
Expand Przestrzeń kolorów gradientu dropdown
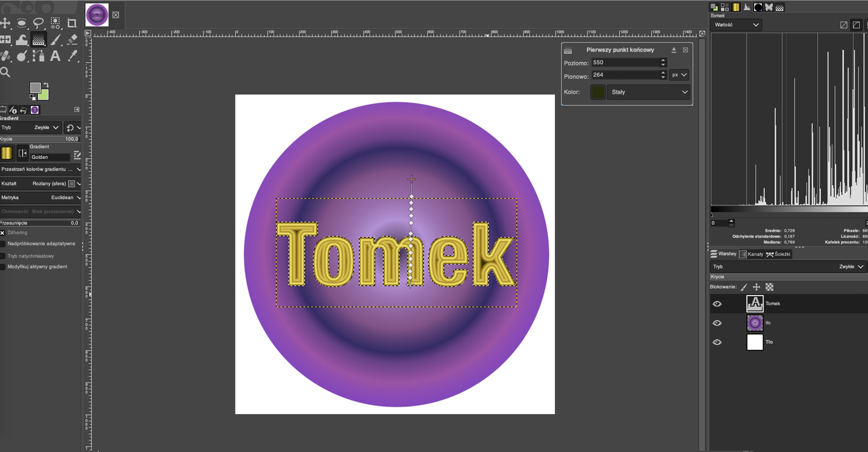click(x=41, y=169)
